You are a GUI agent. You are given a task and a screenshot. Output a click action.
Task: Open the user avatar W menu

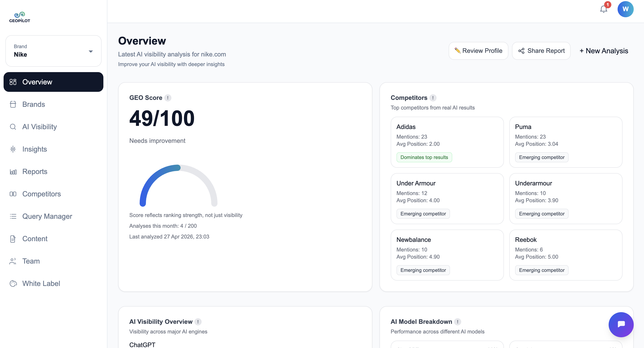tap(625, 9)
